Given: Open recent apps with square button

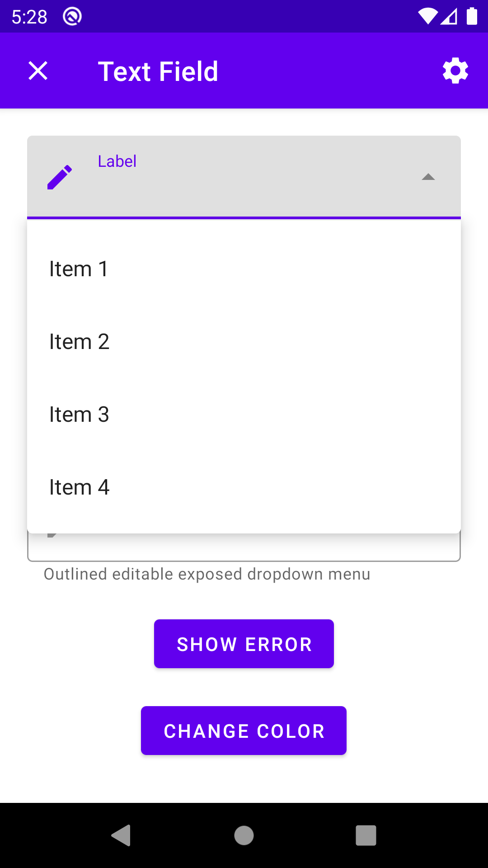Looking at the screenshot, I should coord(366,835).
